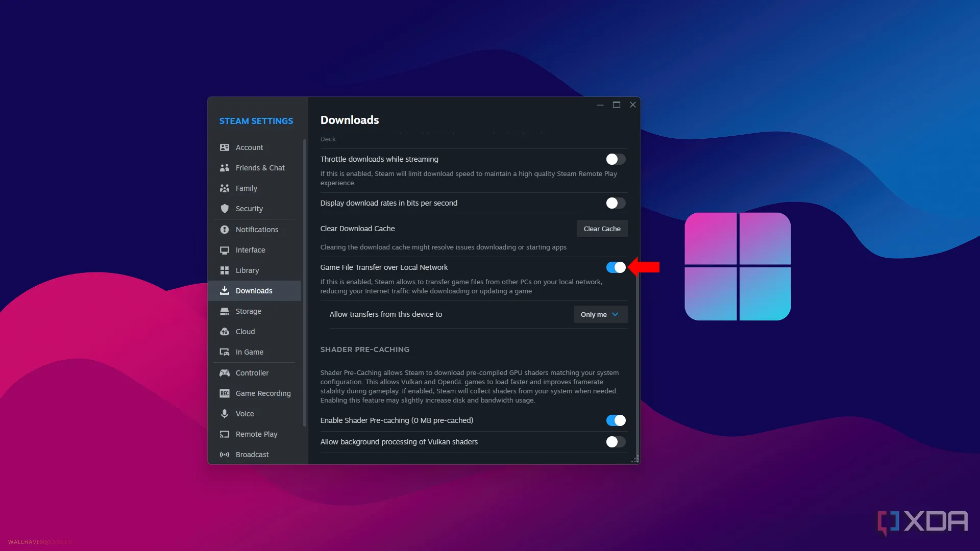Click the Clear Cache button
This screenshot has height=551, width=980.
(x=602, y=229)
